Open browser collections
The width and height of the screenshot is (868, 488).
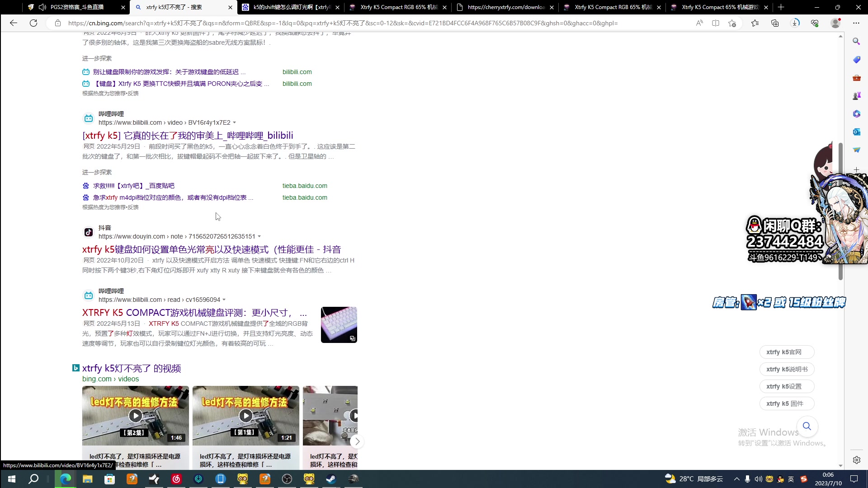pyautogui.click(x=775, y=23)
